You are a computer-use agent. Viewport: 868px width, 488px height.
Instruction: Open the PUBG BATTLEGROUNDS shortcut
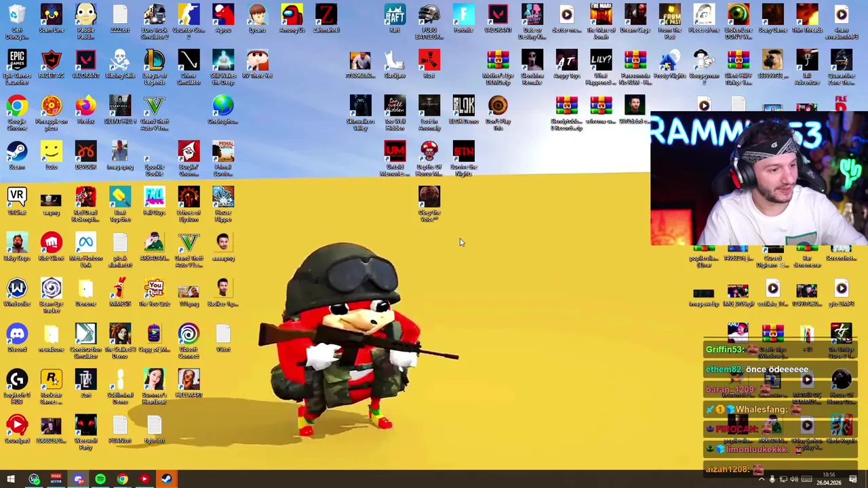pos(429,20)
